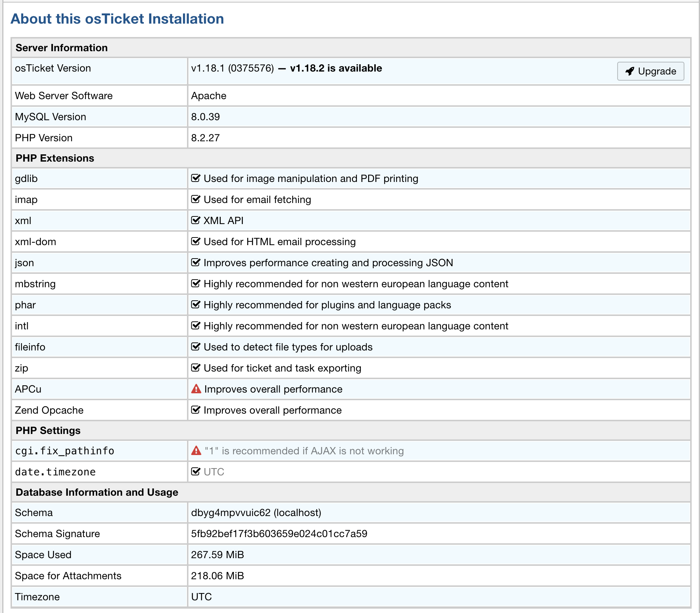The width and height of the screenshot is (700, 613).
Task: Click the phar extension check icon
Action: pos(196,305)
